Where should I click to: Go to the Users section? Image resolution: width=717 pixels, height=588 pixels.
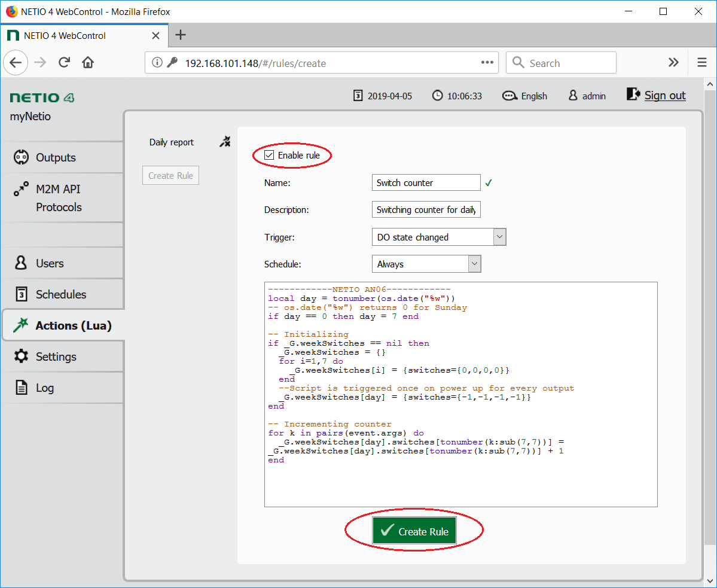click(63, 263)
